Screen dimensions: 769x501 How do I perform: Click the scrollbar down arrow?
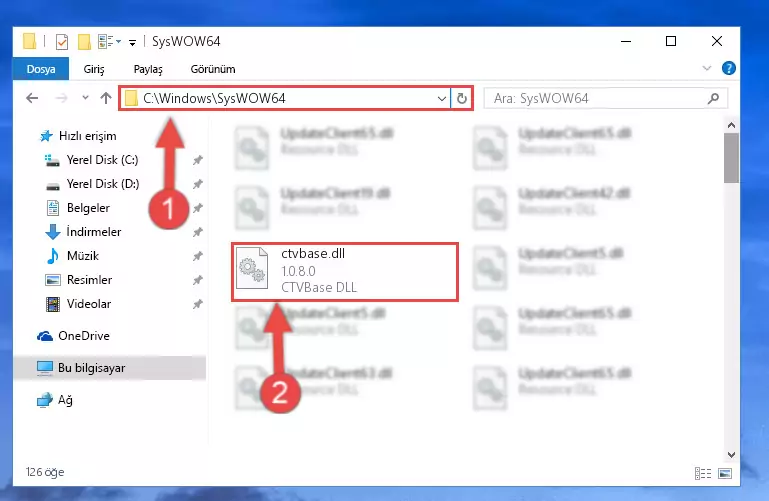tap(731, 455)
